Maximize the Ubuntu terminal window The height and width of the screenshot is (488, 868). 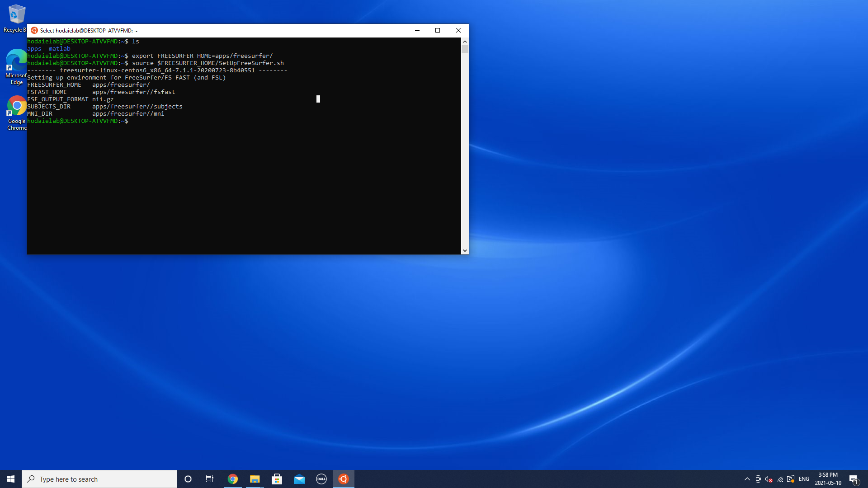click(438, 30)
